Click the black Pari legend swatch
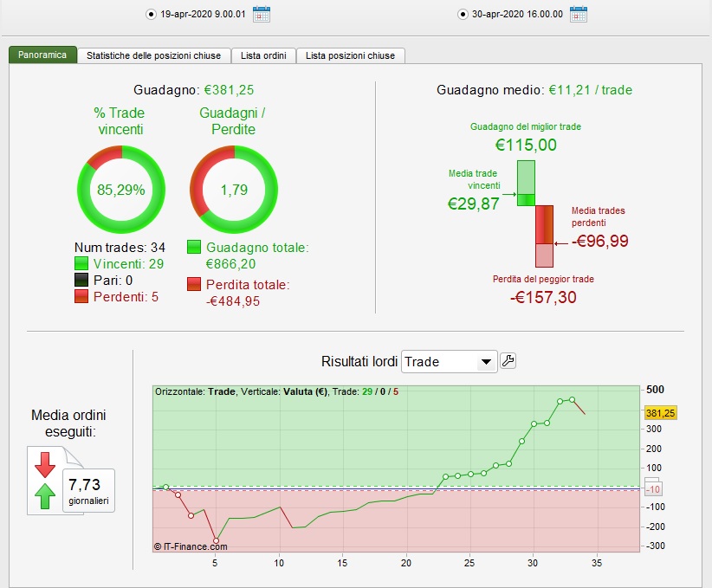 pos(81,280)
